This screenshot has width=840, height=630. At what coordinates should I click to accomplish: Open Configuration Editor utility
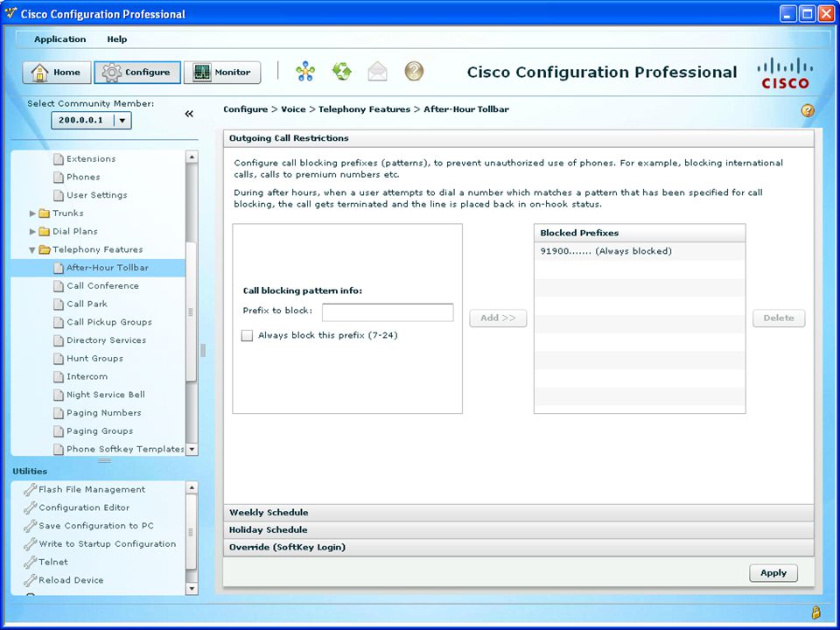coord(84,507)
